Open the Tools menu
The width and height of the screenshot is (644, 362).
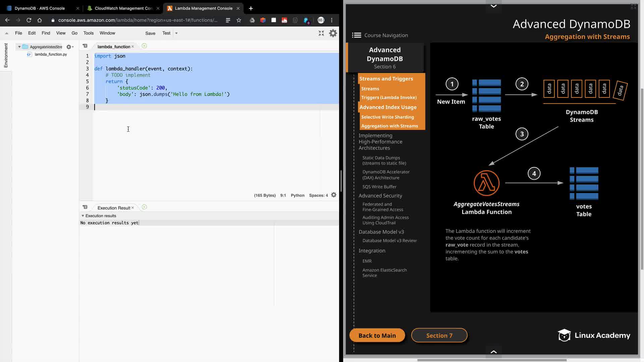tap(88, 33)
